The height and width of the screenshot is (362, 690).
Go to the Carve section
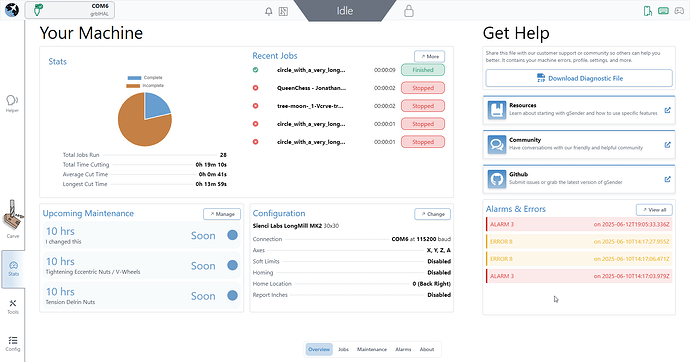coord(13,220)
